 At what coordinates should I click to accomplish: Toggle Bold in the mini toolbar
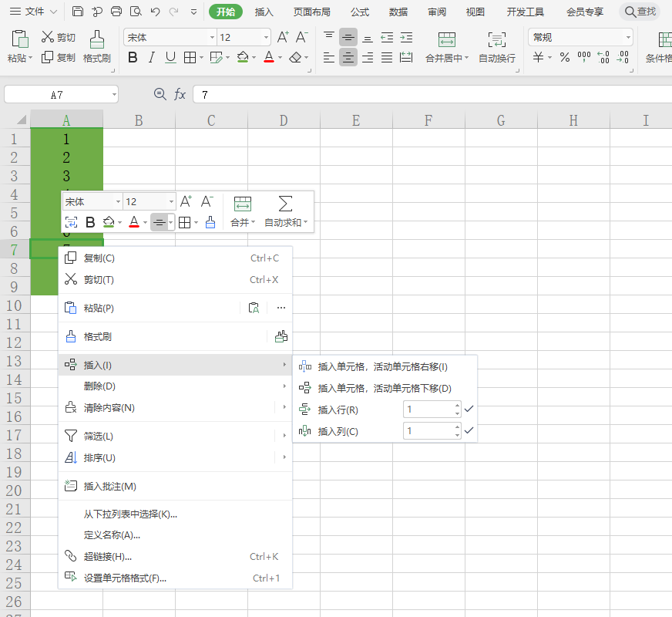(90, 222)
